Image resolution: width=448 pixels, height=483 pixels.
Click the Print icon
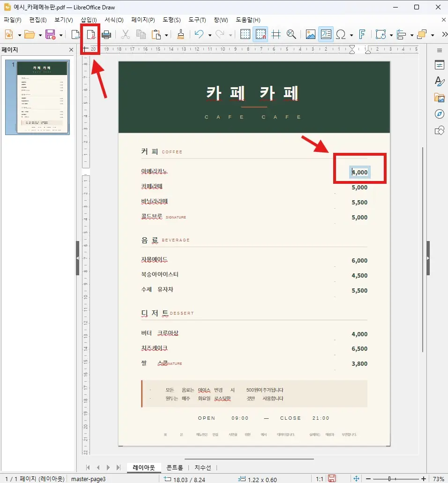[106, 34]
